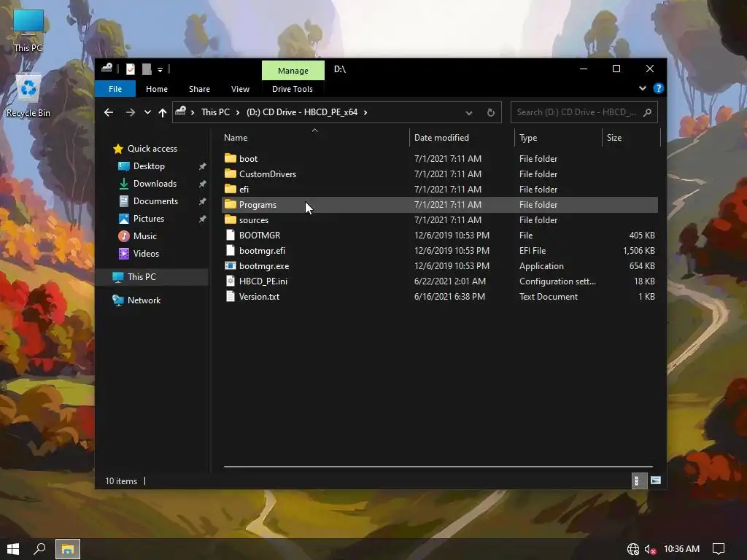Expand the ribbon with the chevron
This screenshot has height=560, width=747.
tap(642, 88)
